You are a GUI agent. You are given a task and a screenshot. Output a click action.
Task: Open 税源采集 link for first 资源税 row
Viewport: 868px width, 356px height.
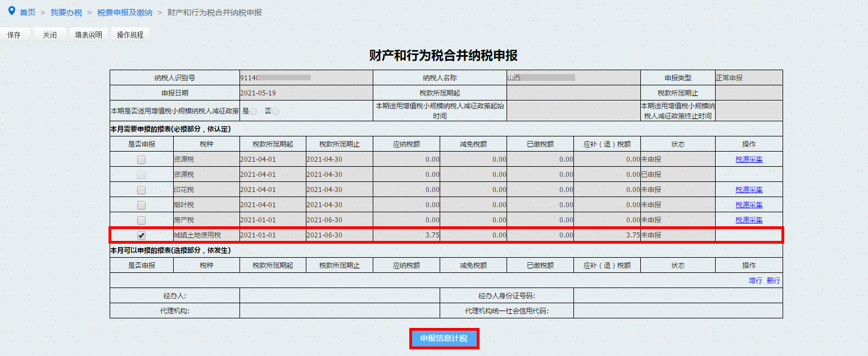749,159
